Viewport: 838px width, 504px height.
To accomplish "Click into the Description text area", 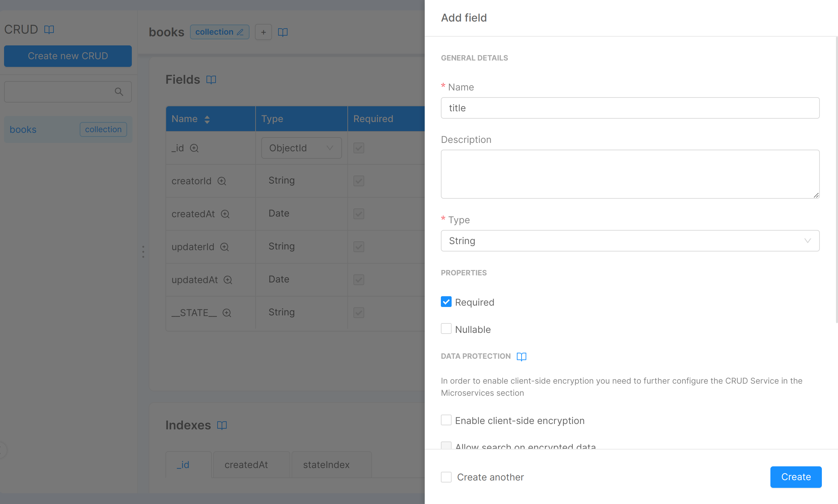I will pos(630,174).
